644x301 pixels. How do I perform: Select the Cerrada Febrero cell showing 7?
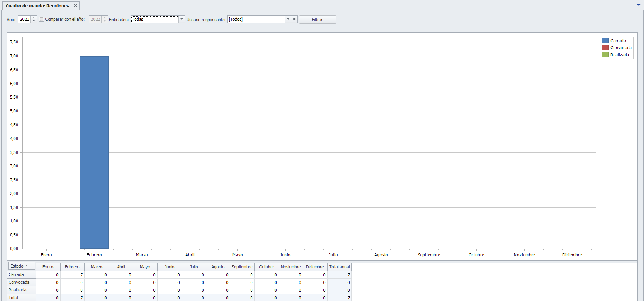[x=72, y=275]
